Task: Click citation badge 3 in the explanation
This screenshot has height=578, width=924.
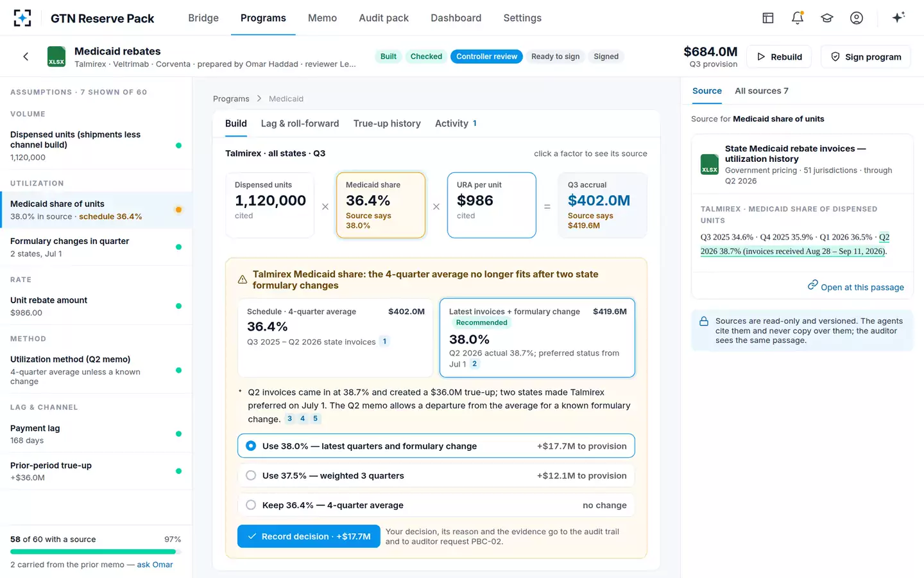Action: click(x=289, y=419)
